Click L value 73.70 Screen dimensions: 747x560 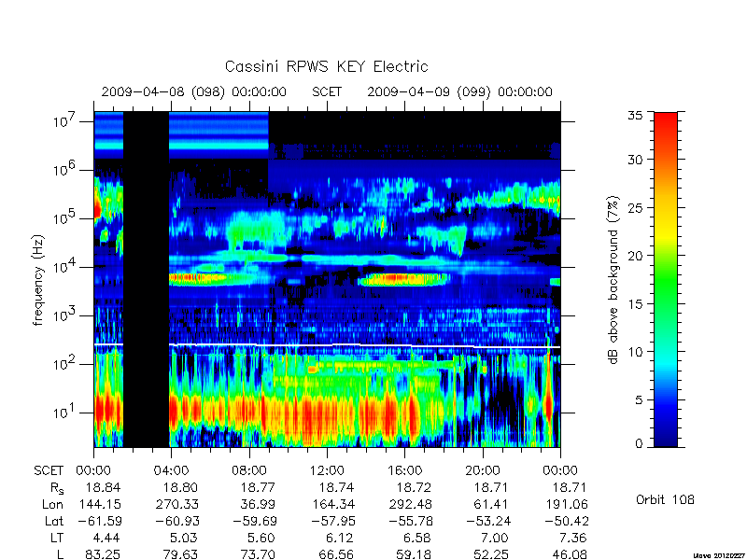click(258, 554)
